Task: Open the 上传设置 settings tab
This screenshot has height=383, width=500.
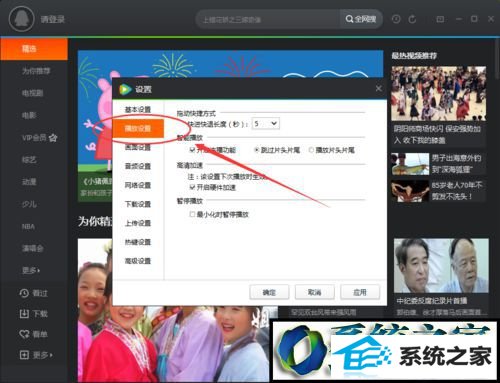Action: pos(138,223)
